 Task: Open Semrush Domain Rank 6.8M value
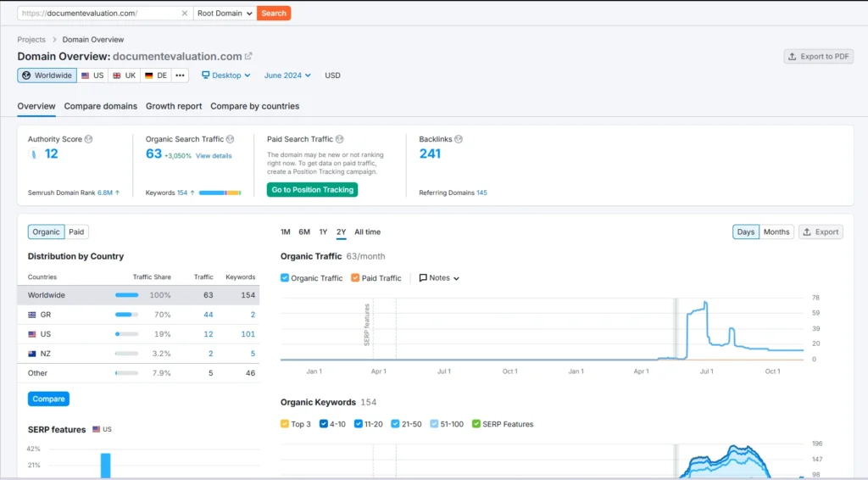(105, 193)
